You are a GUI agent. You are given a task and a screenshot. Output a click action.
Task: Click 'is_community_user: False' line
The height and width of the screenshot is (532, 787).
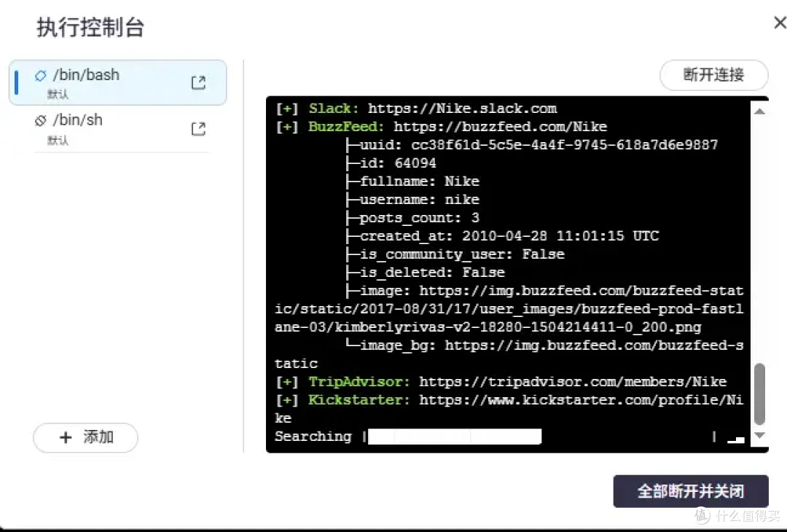click(x=455, y=254)
